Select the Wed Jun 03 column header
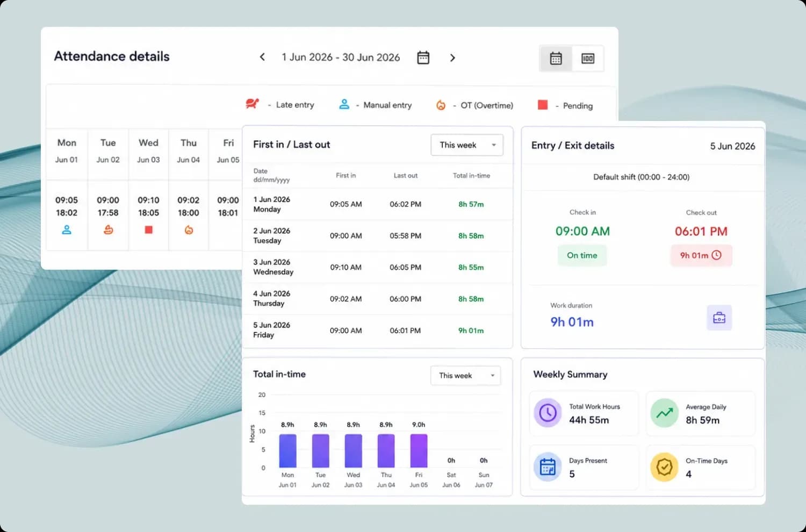The width and height of the screenshot is (806, 532). 148,150
